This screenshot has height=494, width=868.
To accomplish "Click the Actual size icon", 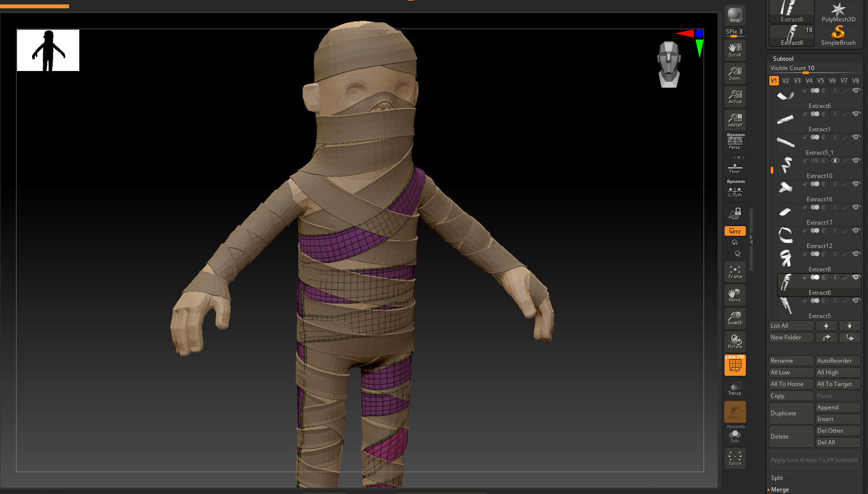I will click(735, 96).
